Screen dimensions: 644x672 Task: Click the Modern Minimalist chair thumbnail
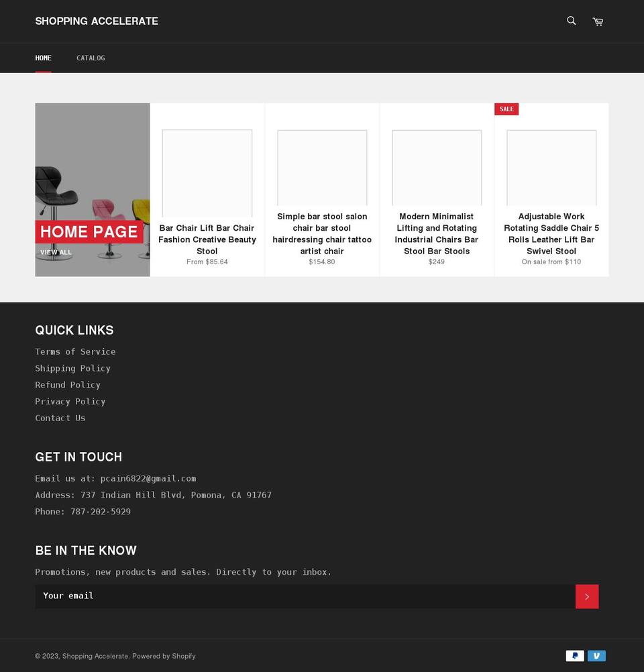point(437,168)
